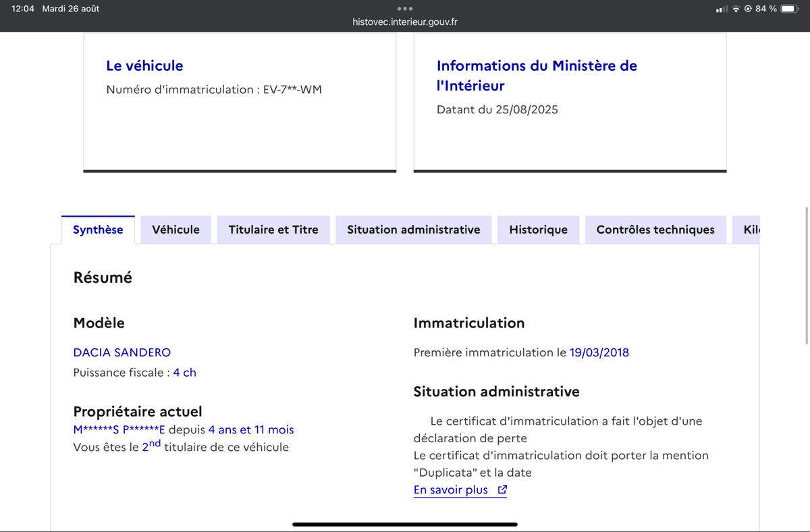Open the Synthèse tab
Screen dimensions: 810x532
click(98, 230)
